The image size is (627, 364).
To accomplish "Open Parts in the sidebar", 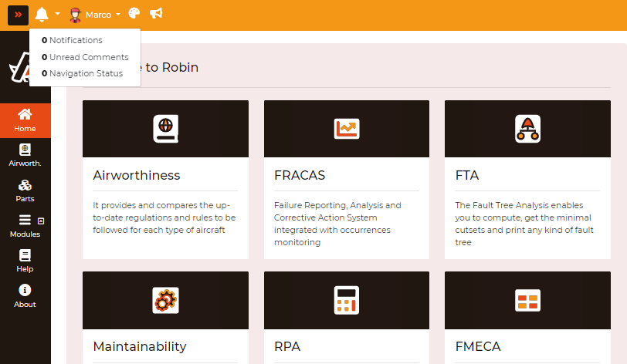I will [x=25, y=190].
